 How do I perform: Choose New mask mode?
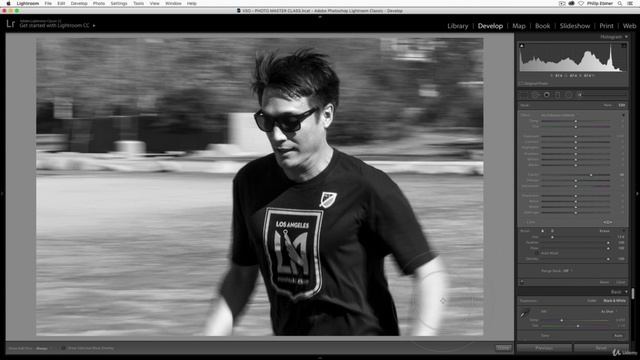tap(608, 105)
